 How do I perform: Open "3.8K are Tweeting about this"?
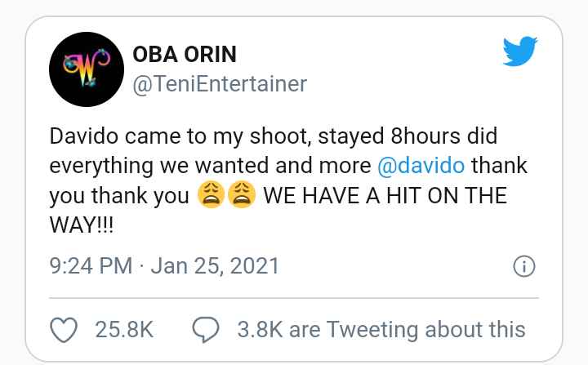tap(381, 329)
